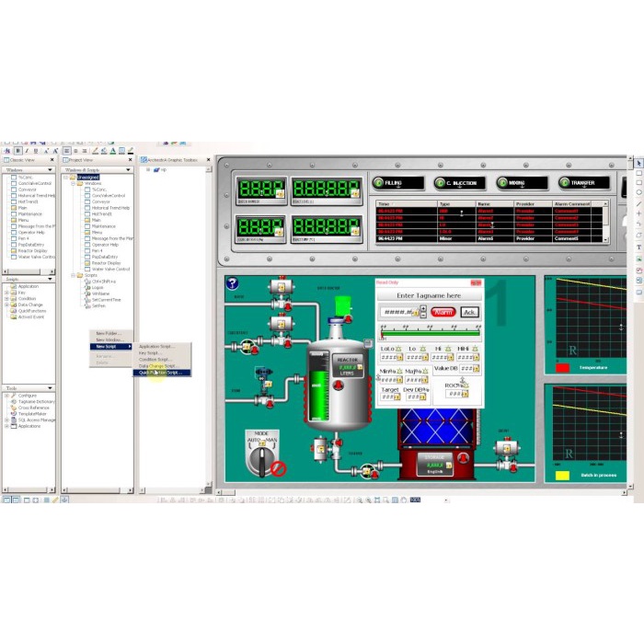Select Tagname Dictionary in Tools panel
This screenshot has width=644, height=644.
pos(36,402)
